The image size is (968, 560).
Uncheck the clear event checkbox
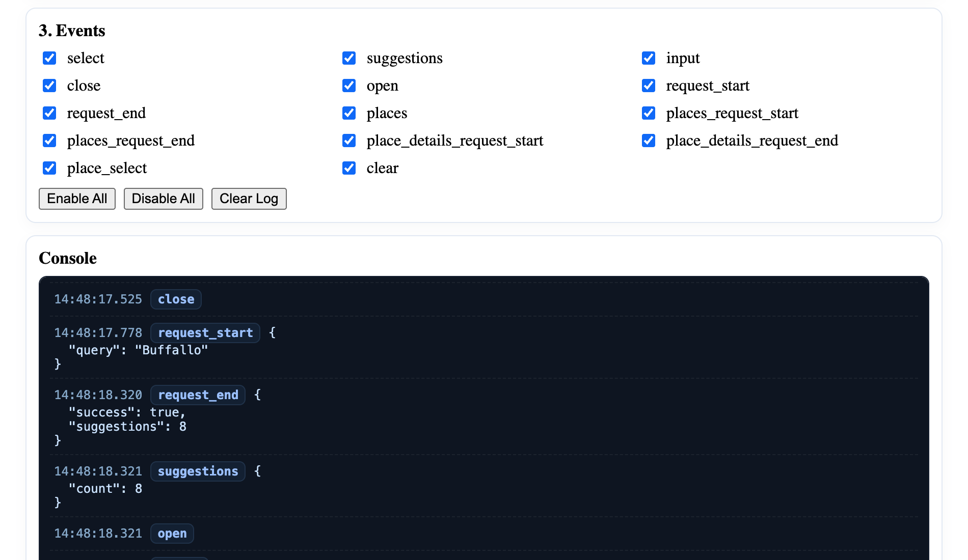[349, 168]
